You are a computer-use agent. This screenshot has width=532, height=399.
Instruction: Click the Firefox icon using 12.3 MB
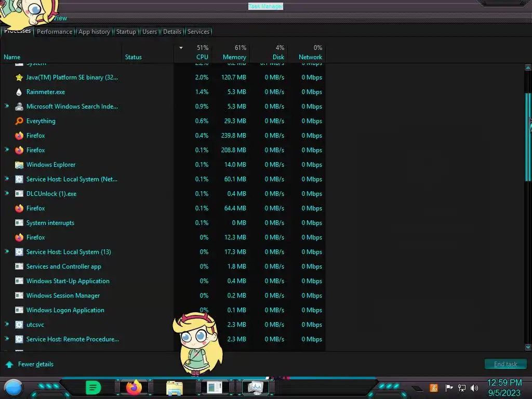click(x=19, y=237)
